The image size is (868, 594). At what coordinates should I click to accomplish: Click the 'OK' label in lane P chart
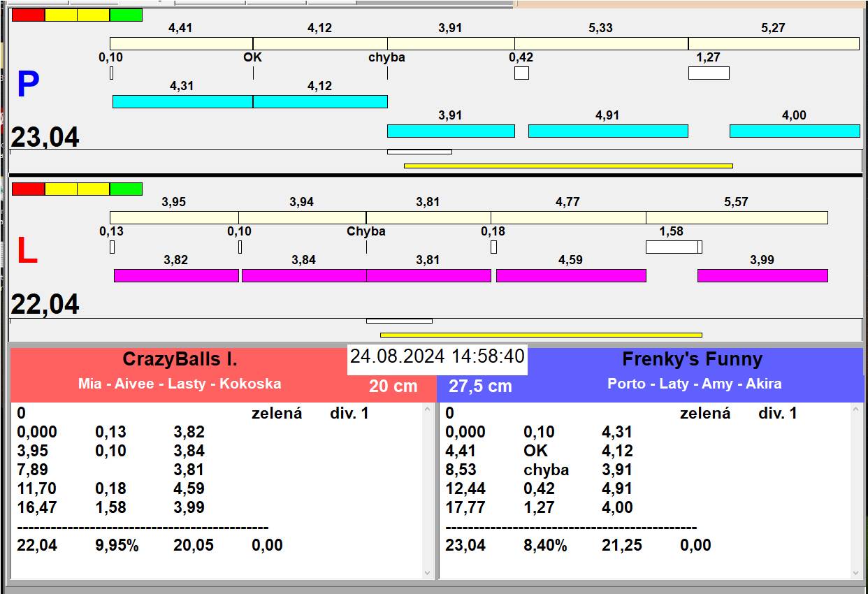click(x=252, y=57)
